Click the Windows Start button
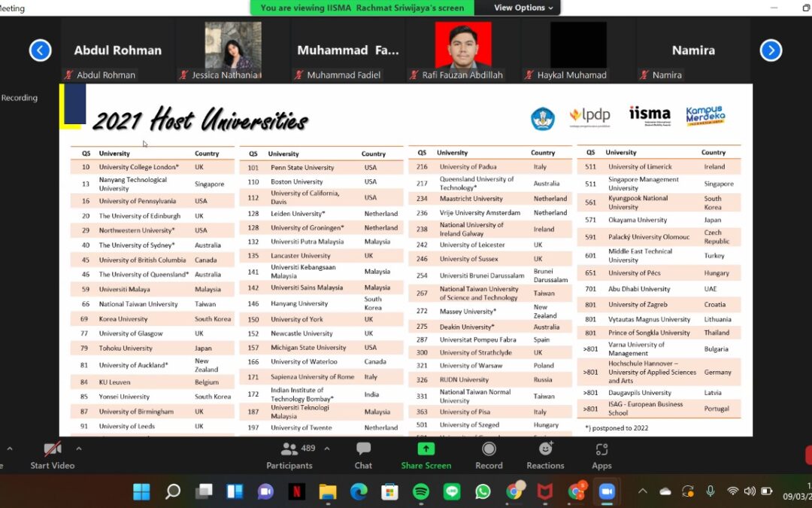Screen dimensions: 812x508 click(x=141, y=491)
